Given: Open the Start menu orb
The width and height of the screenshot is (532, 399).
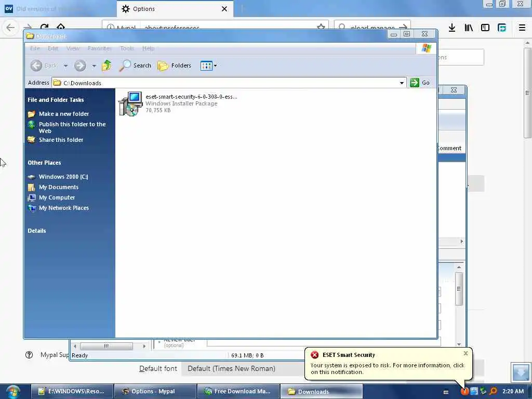Looking at the screenshot, I should pos(13,392).
